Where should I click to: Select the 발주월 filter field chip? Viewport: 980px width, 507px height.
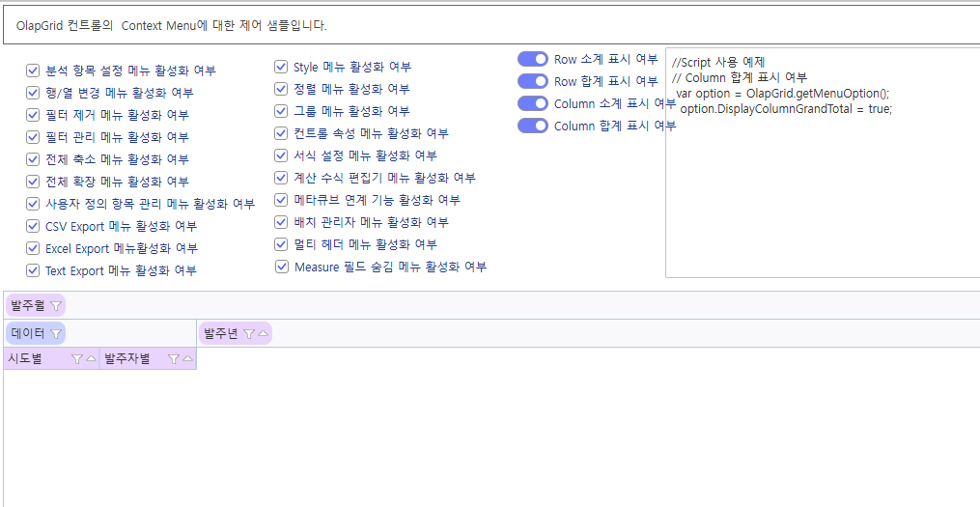36,306
